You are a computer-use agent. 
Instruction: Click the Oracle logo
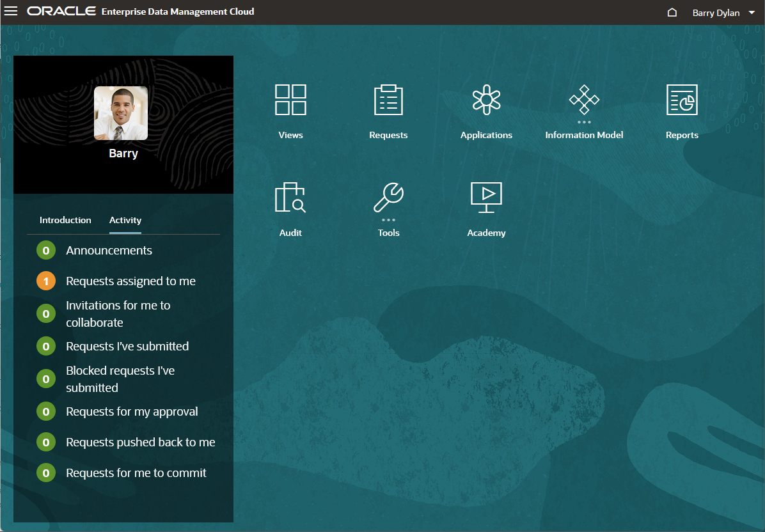pos(61,12)
